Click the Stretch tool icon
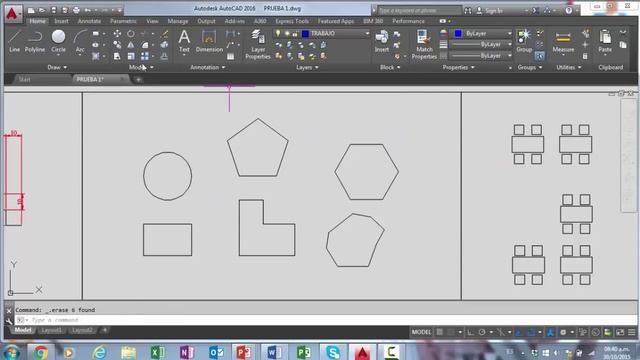This screenshot has width=640, height=360. click(117, 56)
